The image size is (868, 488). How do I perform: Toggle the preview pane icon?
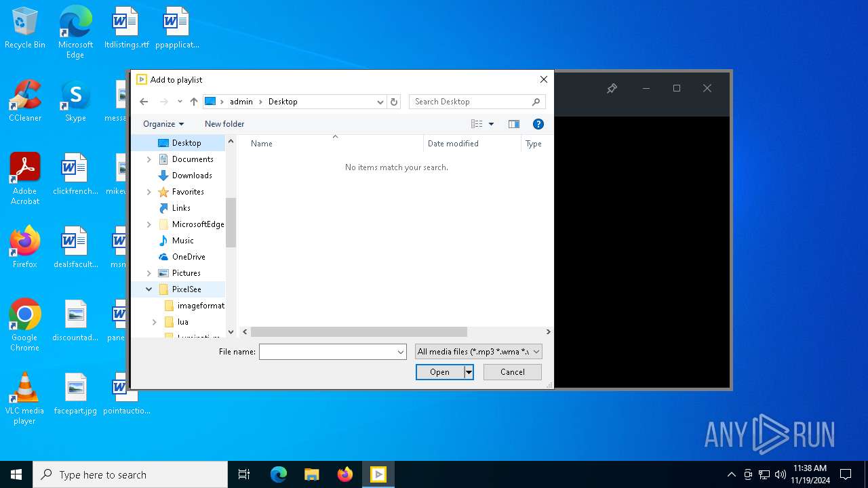[513, 124]
